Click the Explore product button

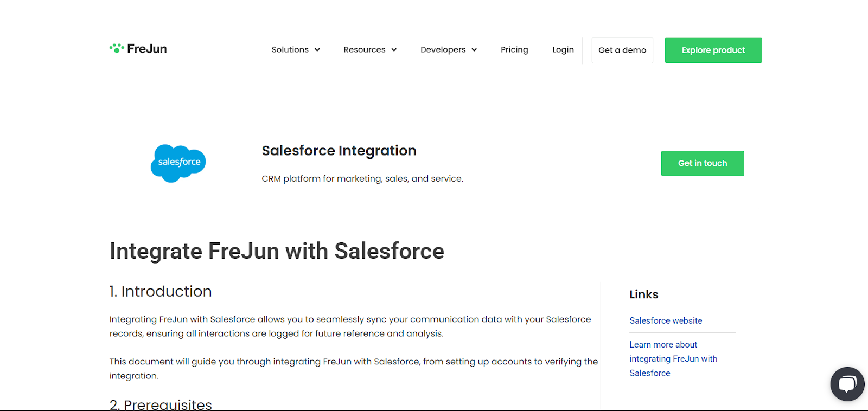point(713,50)
